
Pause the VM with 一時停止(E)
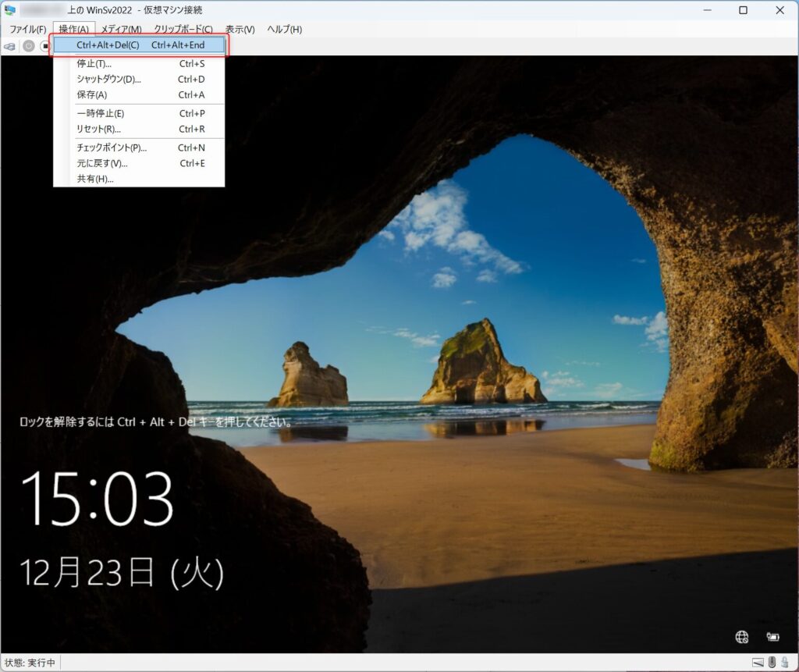click(x=100, y=114)
